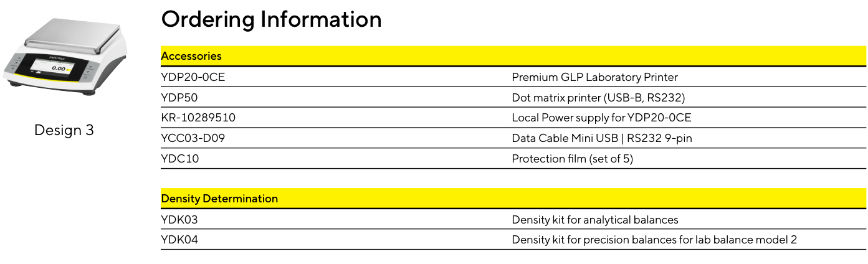Click Density kit for precision balances text
The width and height of the screenshot is (868, 264).
[654, 240]
